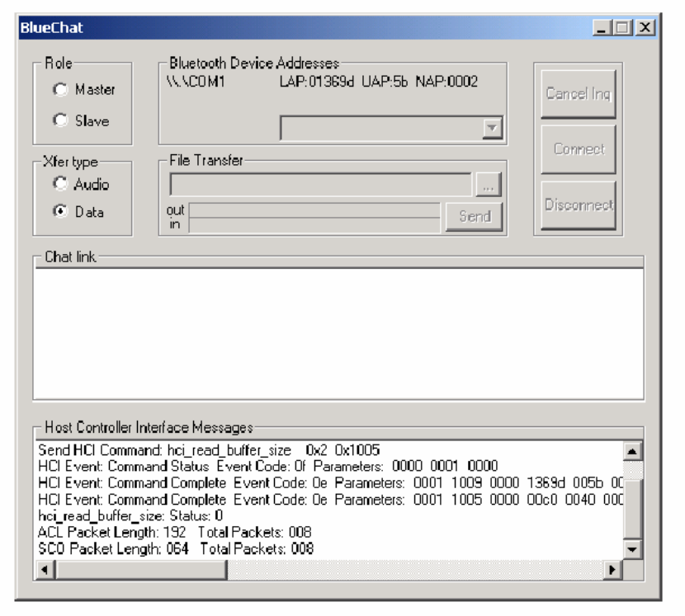Screen dimensions: 685x616
Task: Click 'hci_read_buffer_size: Status: 0' line
Action: (x=130, y=516)
